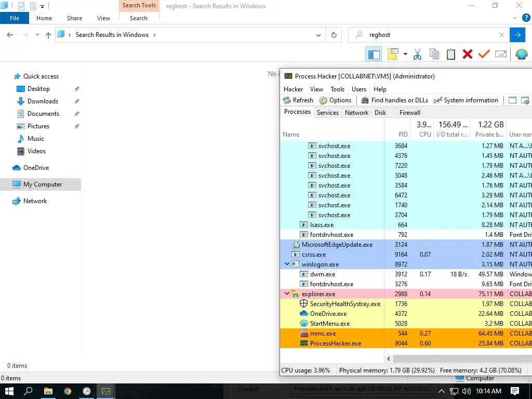Switch to the Services tab
532x399 pixels.
tap(327, 112)
